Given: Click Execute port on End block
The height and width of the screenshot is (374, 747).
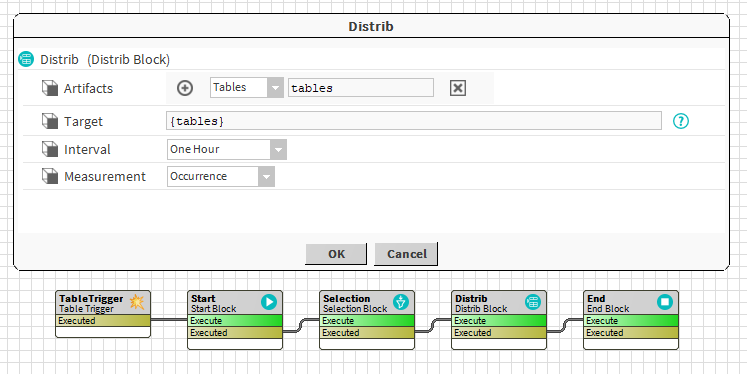Looking at the screenshot, I should tap(631, 321).
